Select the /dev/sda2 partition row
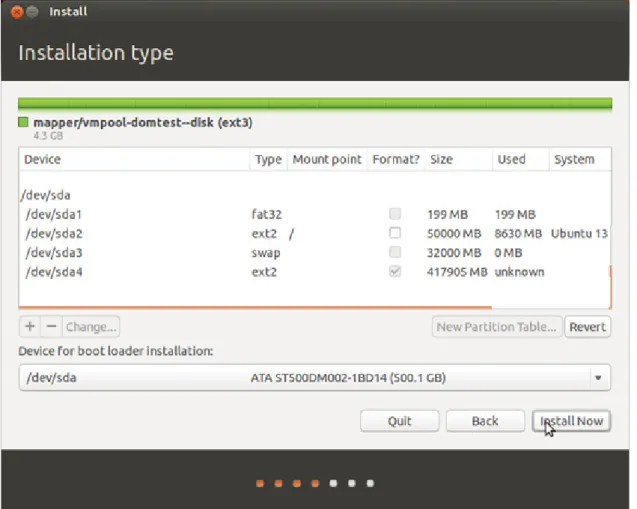Screen dimensions: 637x509 [314, 233]
